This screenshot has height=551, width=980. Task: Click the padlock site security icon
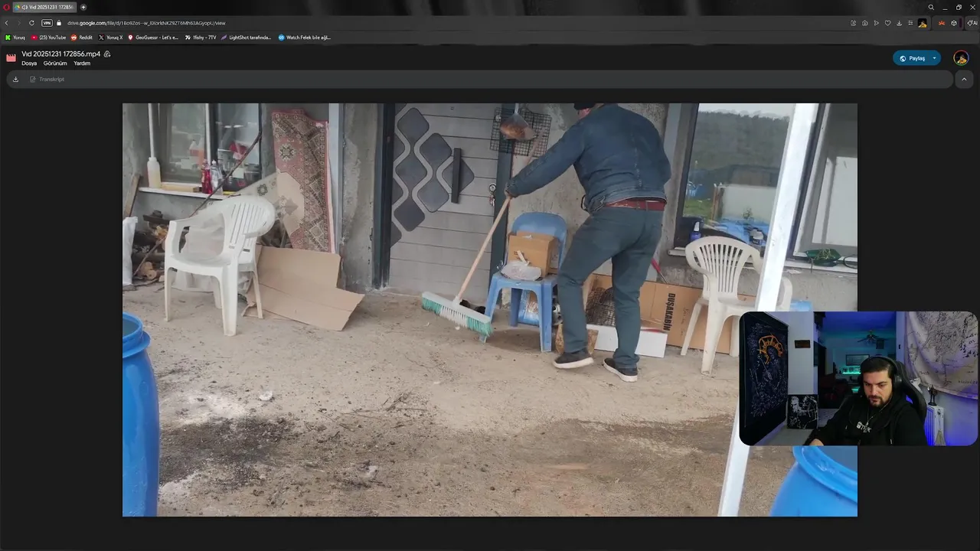click(x=59, y=23)
